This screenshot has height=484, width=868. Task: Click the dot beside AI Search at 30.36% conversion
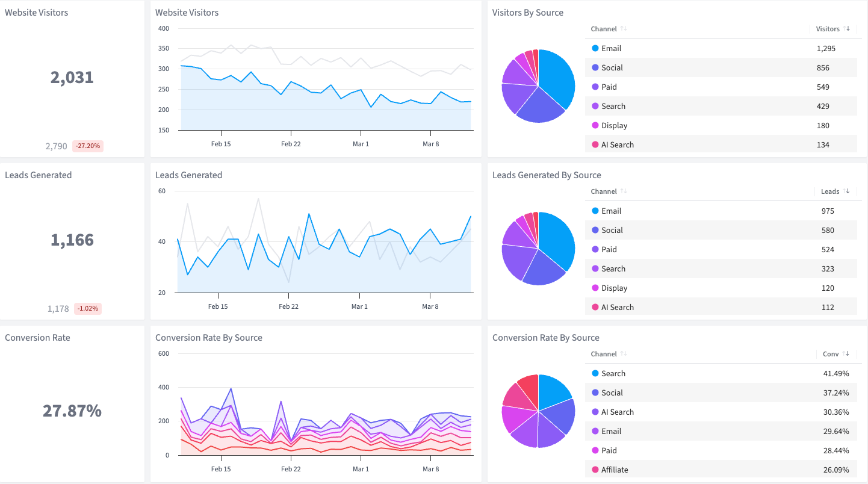pyautogui.click(x=595, y=412)
